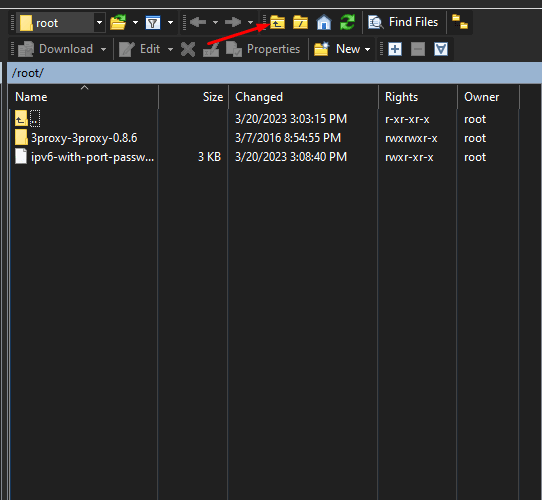The image size is (542, 500).
Task: Open the directory/bookmark folder icon
Action: pyautogui.click(x=118, y=23)
